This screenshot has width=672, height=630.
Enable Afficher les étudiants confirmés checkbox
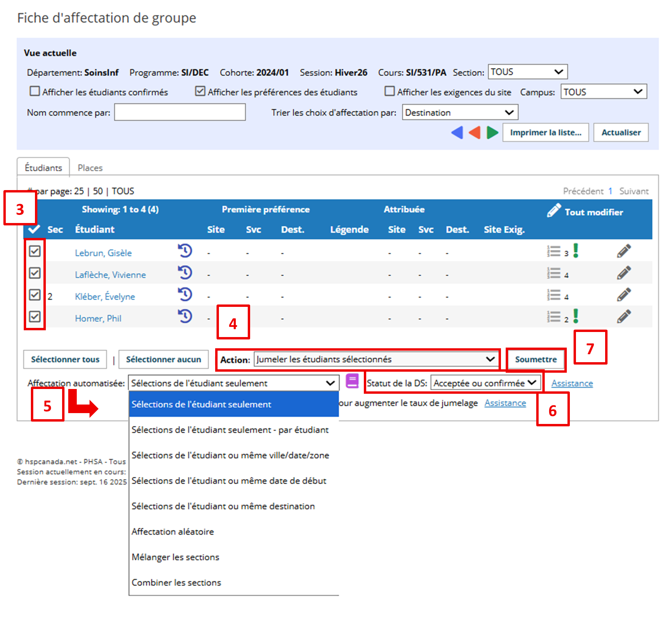35,91
